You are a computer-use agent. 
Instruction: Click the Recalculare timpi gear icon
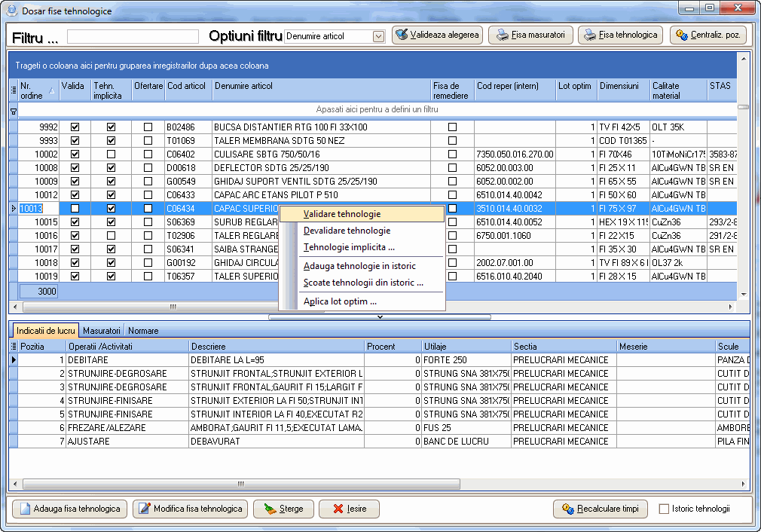(567, 509)
